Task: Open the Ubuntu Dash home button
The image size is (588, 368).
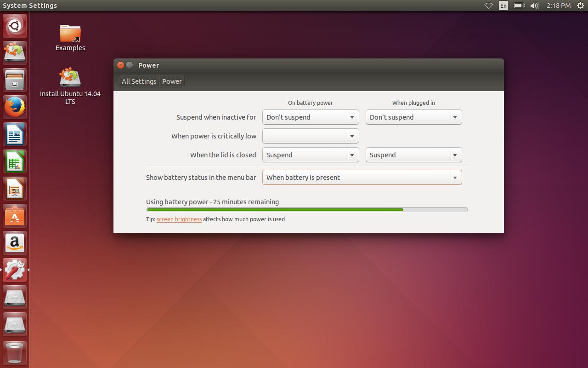Action: 15,26
